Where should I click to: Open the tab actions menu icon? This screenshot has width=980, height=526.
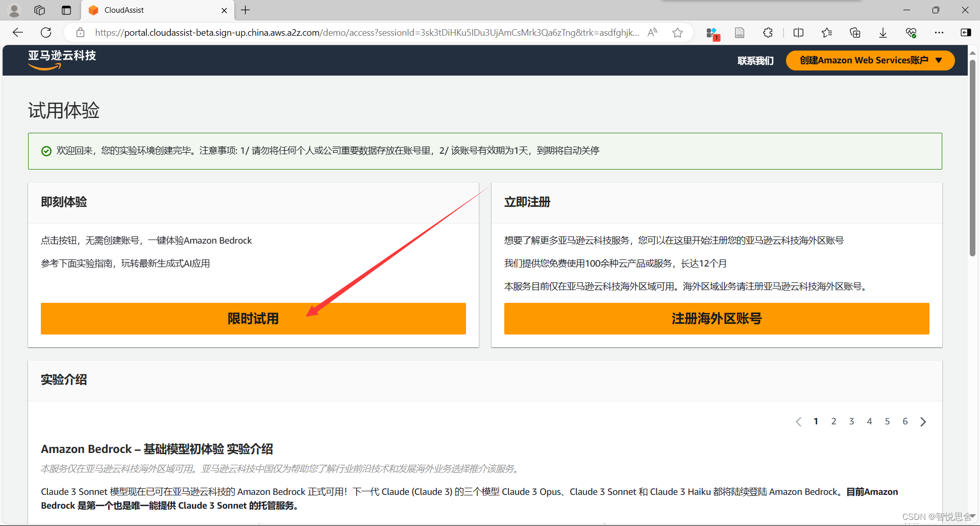tap(66, 10)
